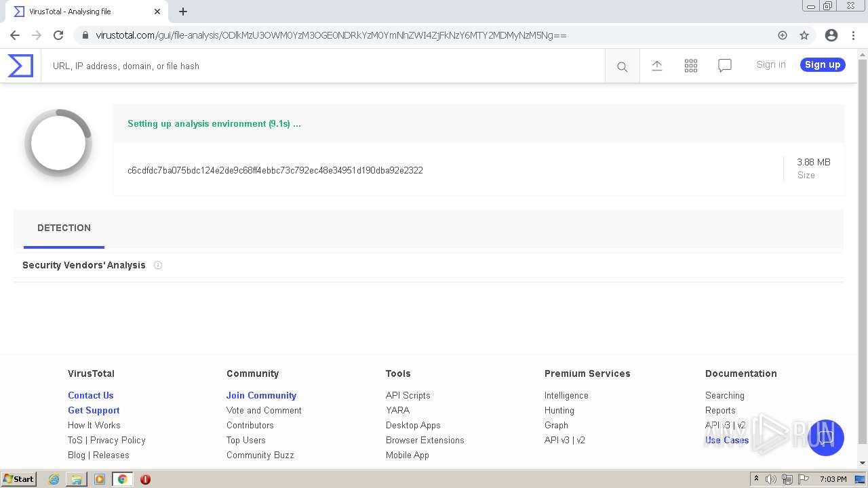
Task: Click the circular analysis progress indicator
Action: pyautogui.click(x=58, y=143)
